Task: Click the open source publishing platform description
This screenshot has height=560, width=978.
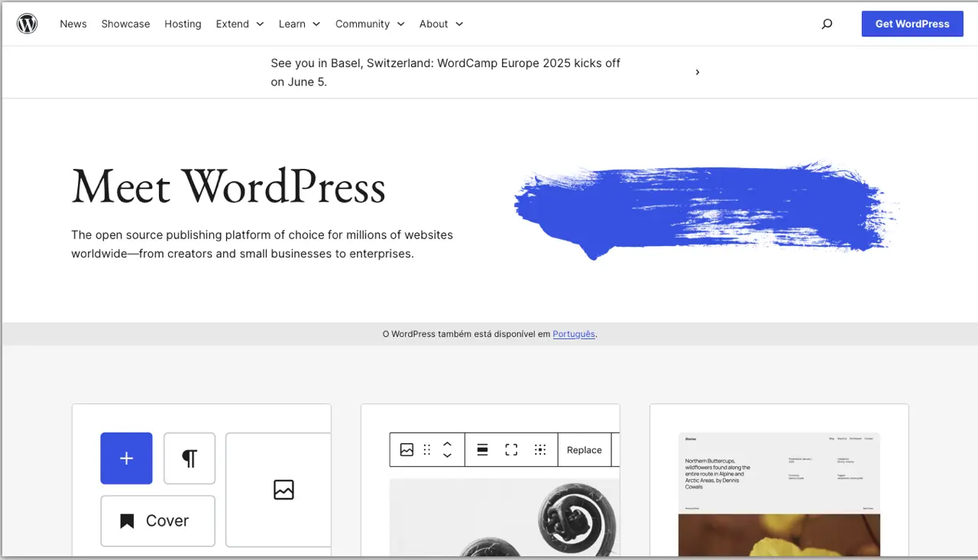Action: [x=262, y=244]
